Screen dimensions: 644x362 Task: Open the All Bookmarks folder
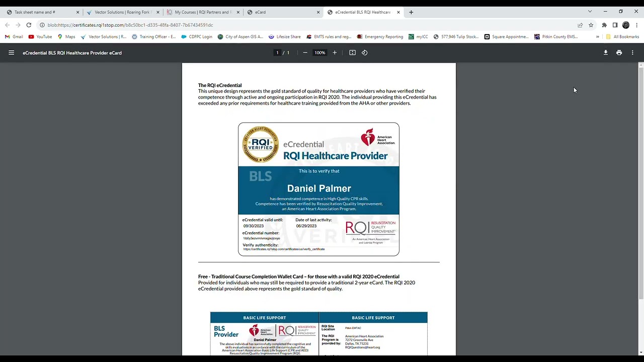click(622, 37)
